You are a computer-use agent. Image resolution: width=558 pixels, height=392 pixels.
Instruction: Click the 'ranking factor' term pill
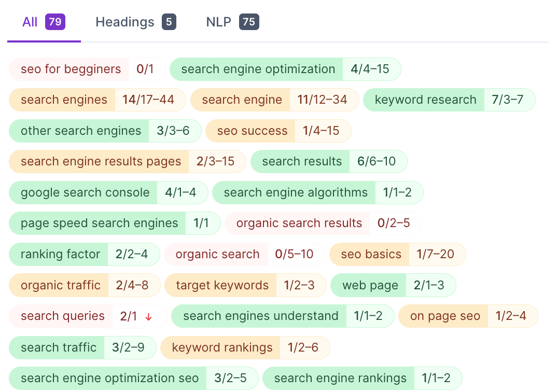point(60,255)
